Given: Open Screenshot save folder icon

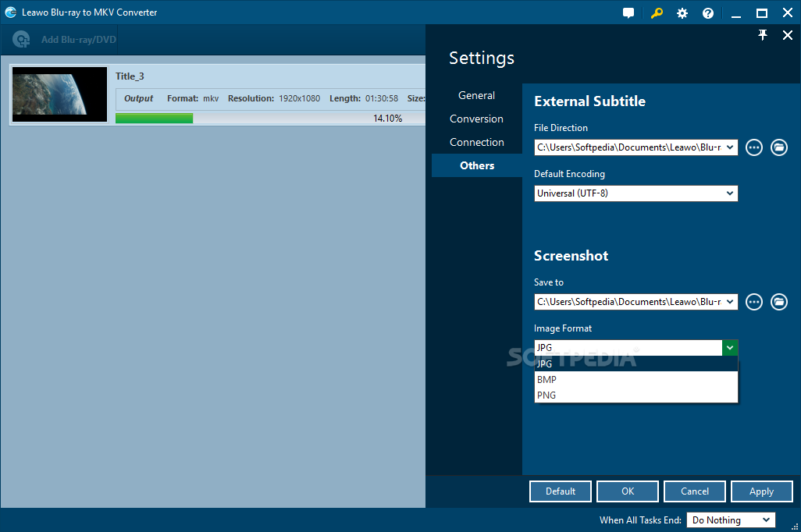Looking at the screenshot, I should [778, 302].
